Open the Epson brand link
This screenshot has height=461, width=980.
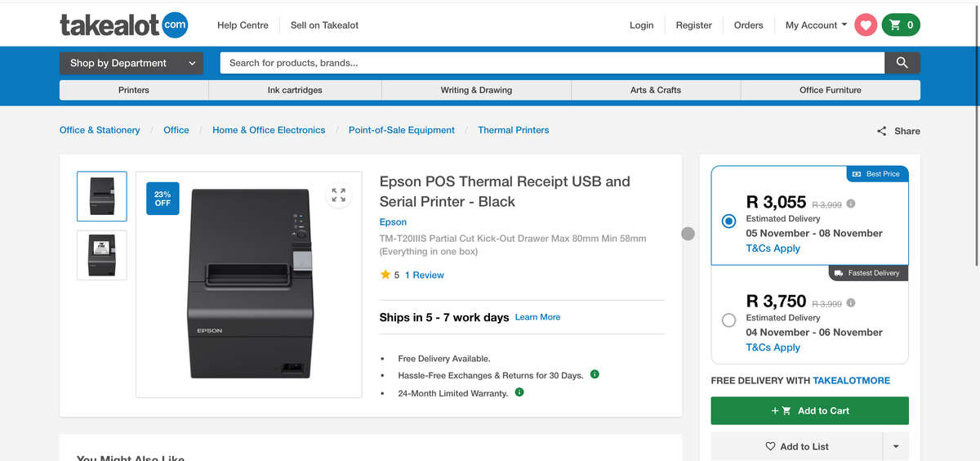click(393, 222)
